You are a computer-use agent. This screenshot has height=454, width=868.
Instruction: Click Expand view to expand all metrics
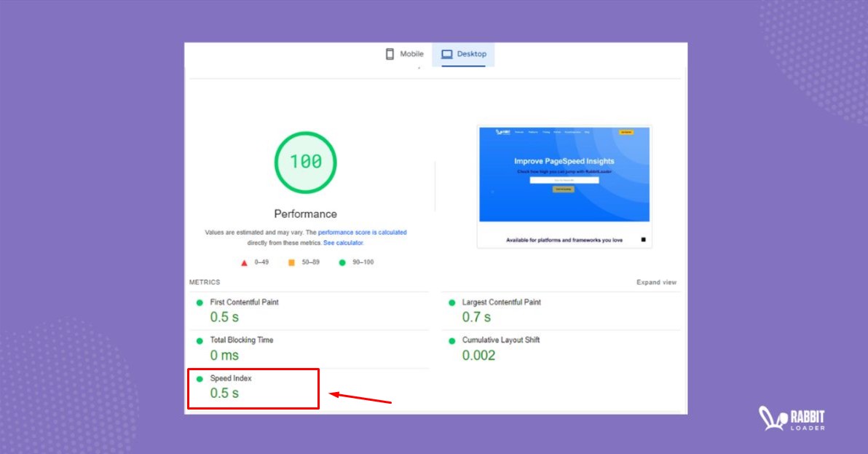tap(656, 282)
